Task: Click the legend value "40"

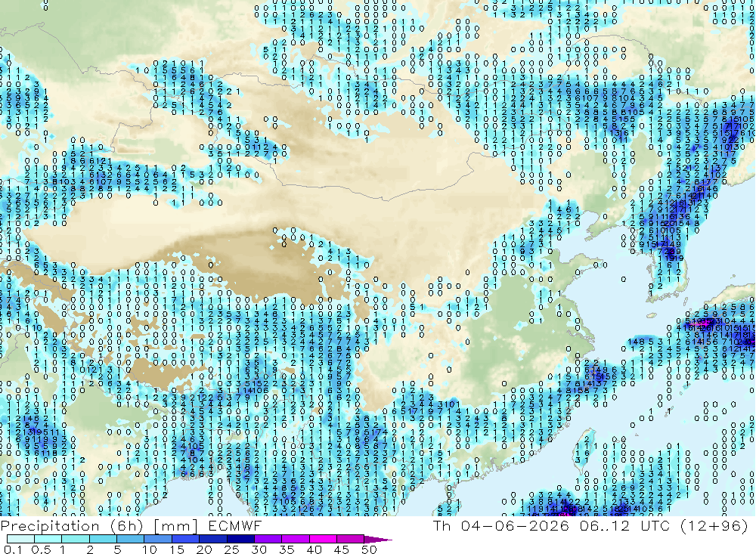Action: coord(314,549)
